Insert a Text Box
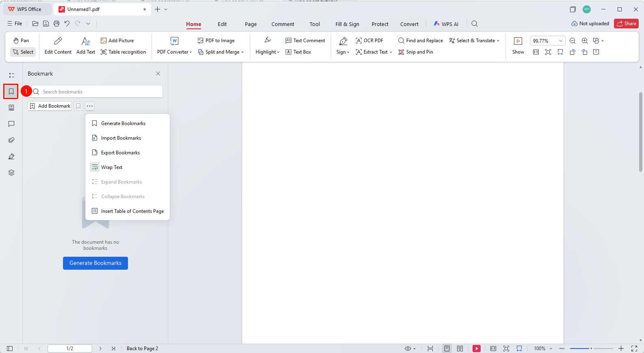Screen dimensions: 644x353 (298, 52)
